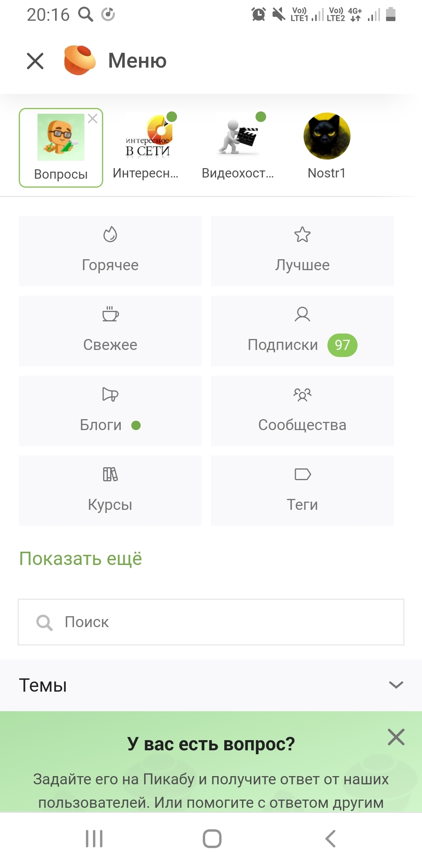The width and height of the screenshot is (422, 868).
Task: Close the menu with the X icon
Action: [x=35, y=61]
